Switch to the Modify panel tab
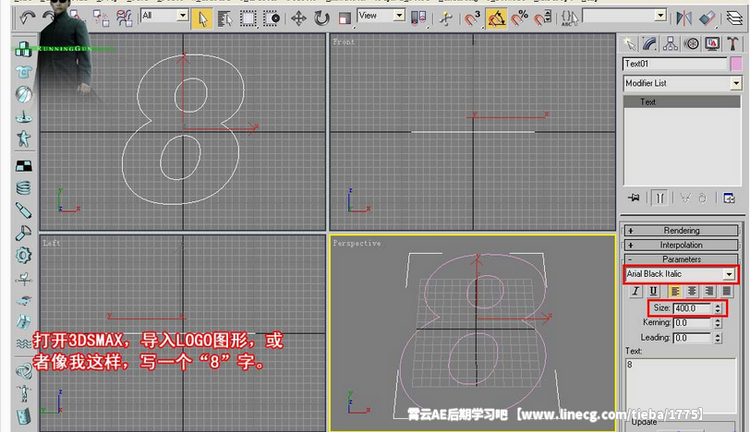Image resolution: width=750 pixels, height=432 pixels. [650, 44]
